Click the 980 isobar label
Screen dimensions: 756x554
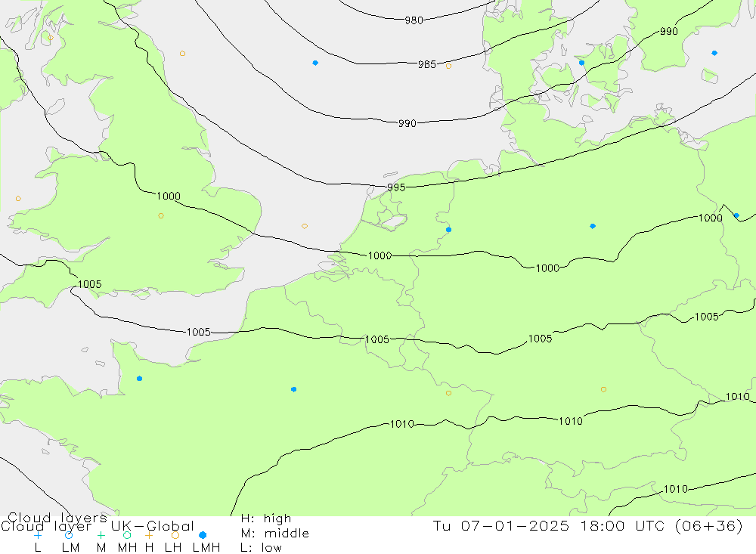414,20
